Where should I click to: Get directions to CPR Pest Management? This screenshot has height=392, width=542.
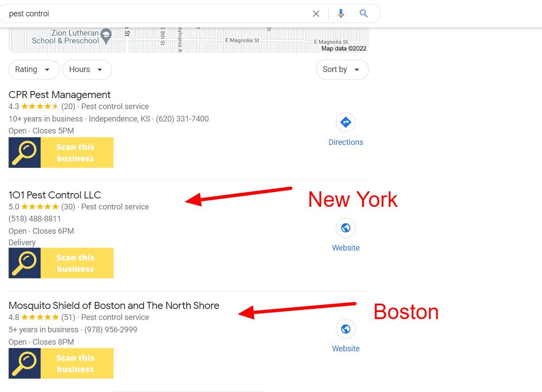tap(346, 122)
